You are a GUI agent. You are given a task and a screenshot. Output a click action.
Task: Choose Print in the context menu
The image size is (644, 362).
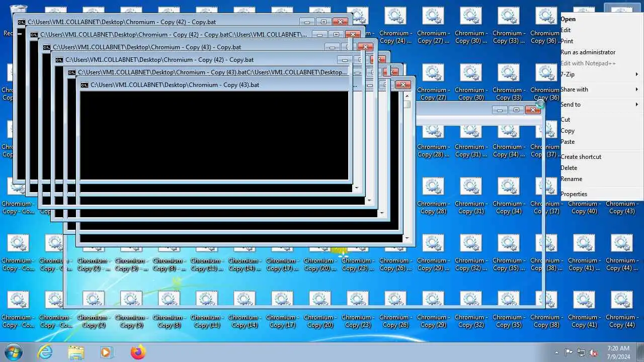(x=601, y=41)
